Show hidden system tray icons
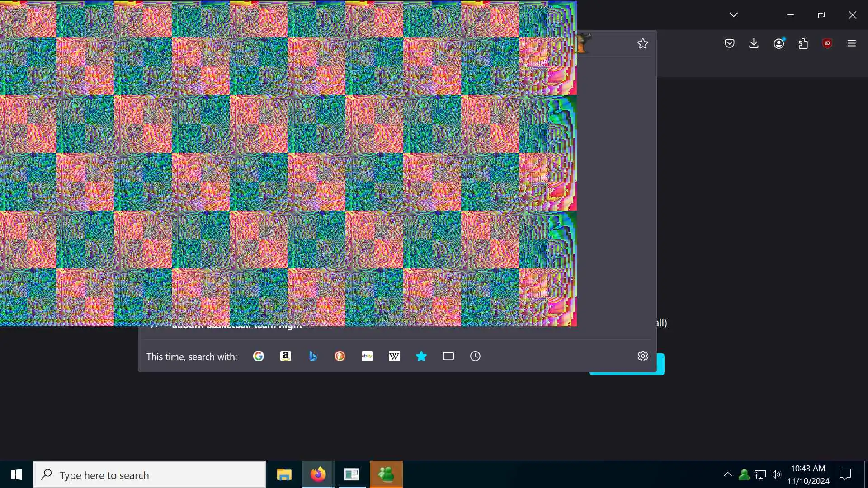Viewport: 868px width, 488px height. (x=727, y=474)
